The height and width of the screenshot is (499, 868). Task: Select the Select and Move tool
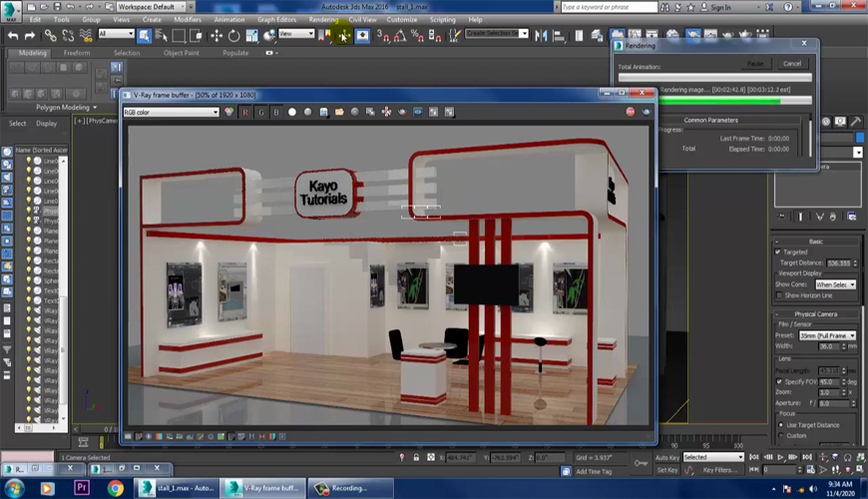tap(216, 36)
